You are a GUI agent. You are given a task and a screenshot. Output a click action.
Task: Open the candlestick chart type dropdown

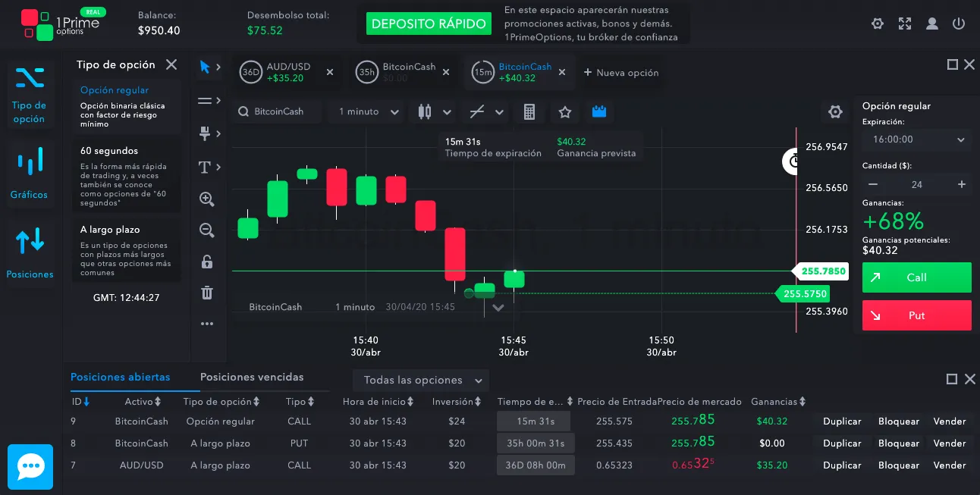(x=435, y=112)
